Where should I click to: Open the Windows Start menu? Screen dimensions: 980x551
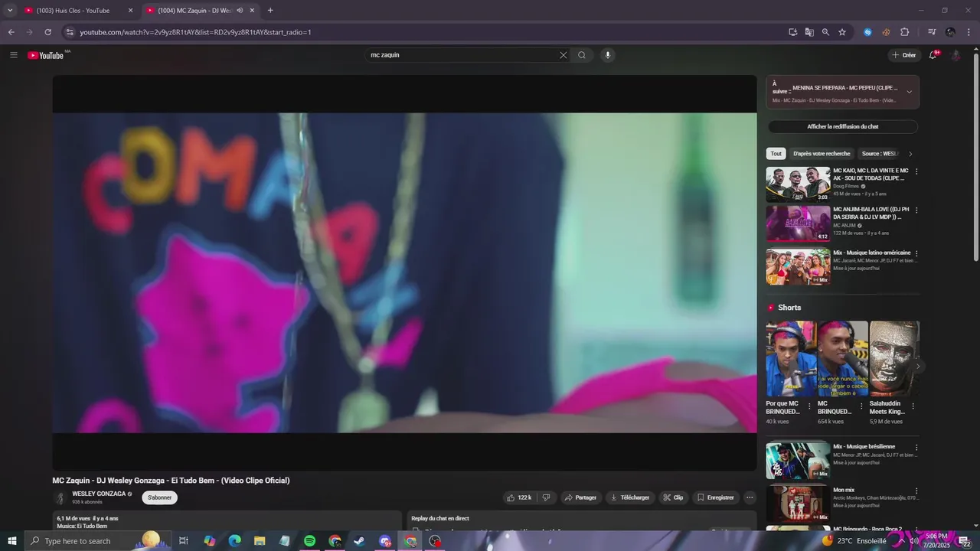point(11,541)
